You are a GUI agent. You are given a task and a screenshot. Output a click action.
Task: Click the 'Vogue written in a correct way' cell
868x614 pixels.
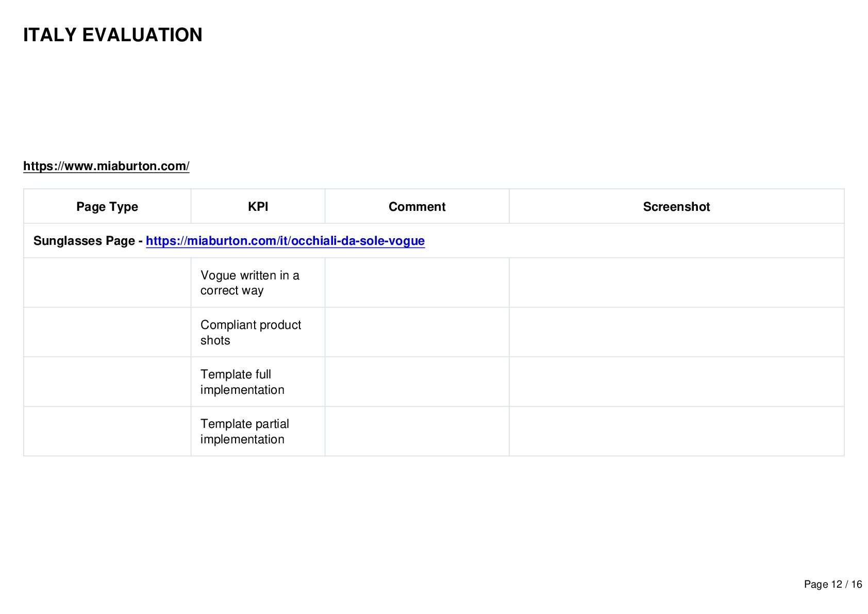tap(258, 283)
